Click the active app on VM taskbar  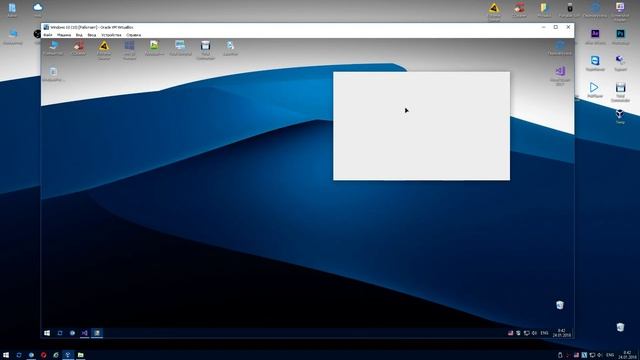pyautogui.click(x=97, y=333)
